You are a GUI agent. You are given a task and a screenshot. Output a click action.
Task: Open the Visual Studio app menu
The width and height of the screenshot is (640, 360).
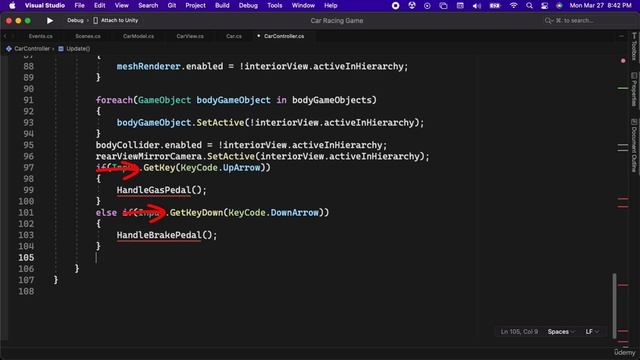click(45, 6)
